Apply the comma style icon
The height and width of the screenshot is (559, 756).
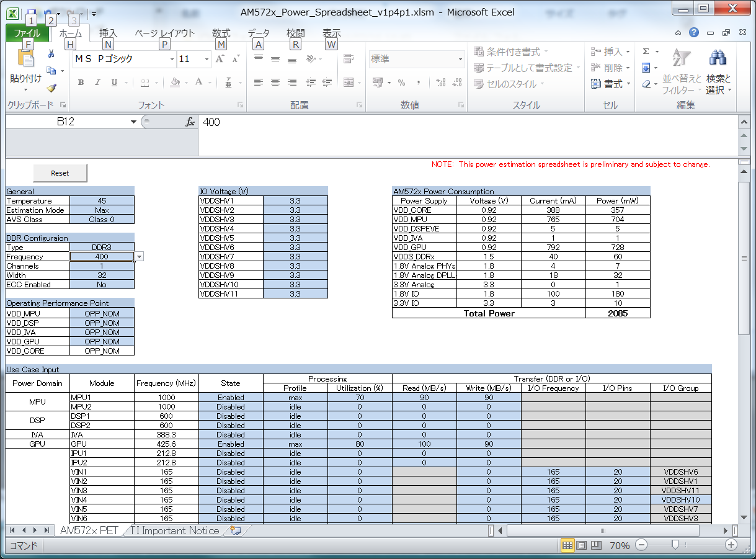click(419, 83)
